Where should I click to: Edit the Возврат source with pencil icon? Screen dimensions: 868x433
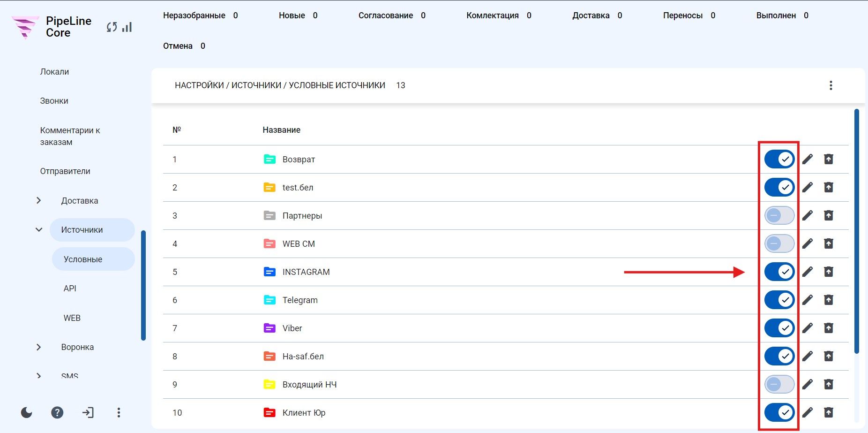(808, 160)
